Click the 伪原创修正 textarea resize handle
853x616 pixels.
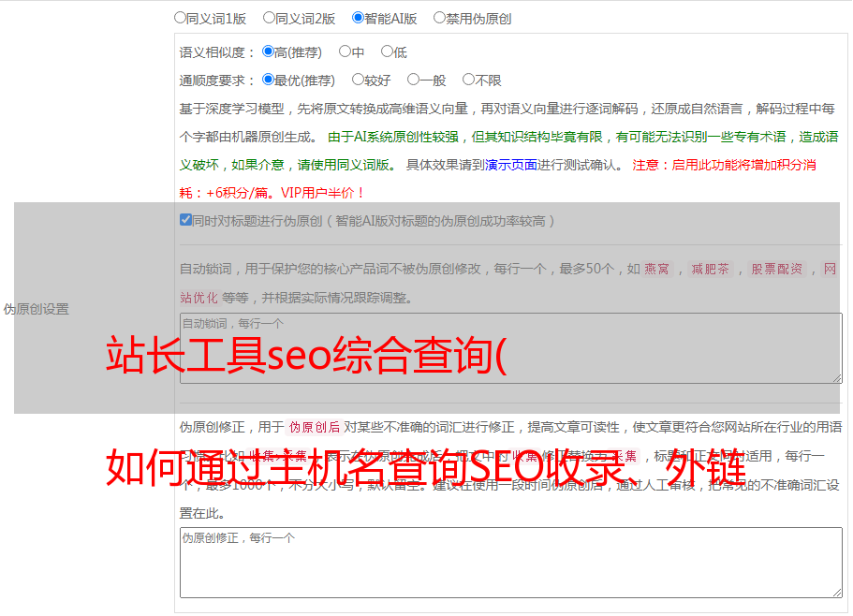[837, 593]
